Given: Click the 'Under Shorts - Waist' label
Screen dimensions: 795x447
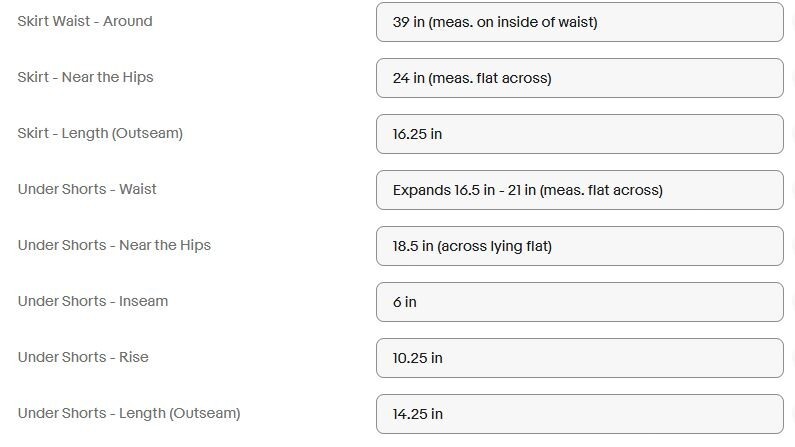Looking at the screenshot, I should coord(87,189).
